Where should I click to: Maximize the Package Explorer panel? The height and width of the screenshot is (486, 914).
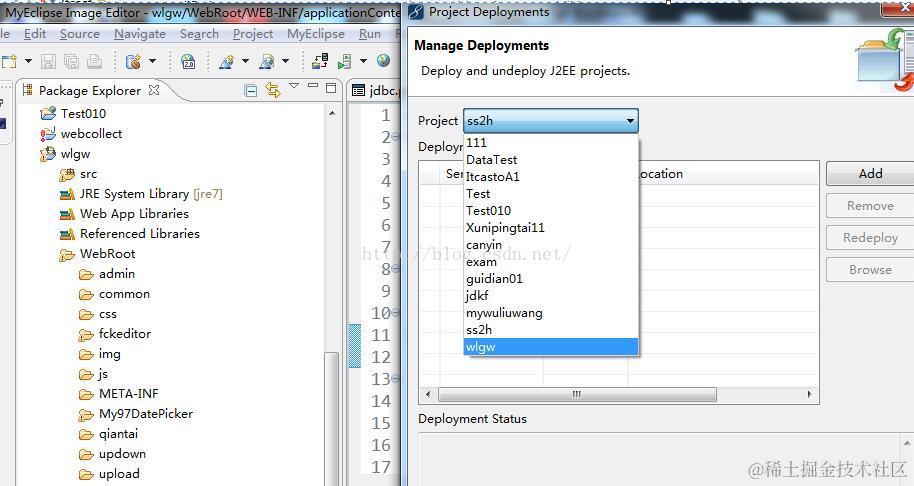pyautogui.click(x=331, y=88)
